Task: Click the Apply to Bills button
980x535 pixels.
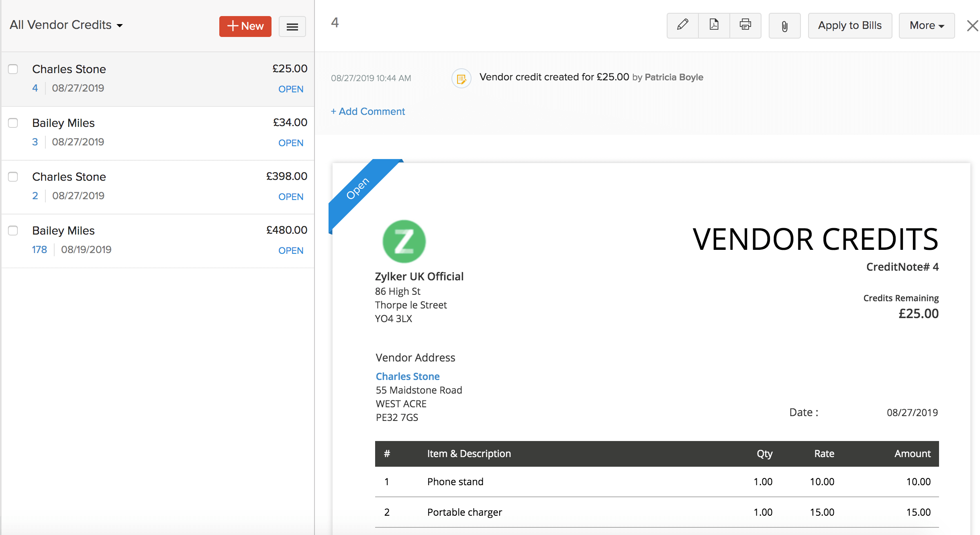Action: click(x=849, y=26)
